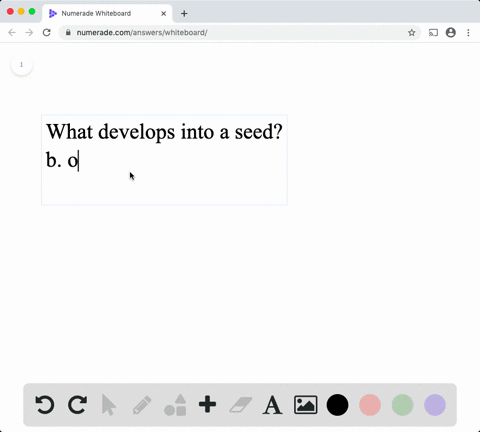This screenshot has height=432, width=480.
Task: Choose the pink color swatch
Action: (x=370, y=405)
